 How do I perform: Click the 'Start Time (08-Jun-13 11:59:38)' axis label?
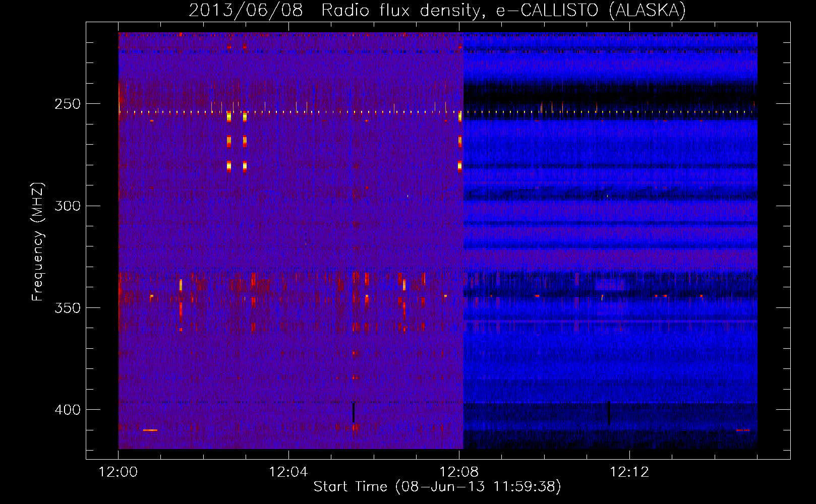(437, 487)
